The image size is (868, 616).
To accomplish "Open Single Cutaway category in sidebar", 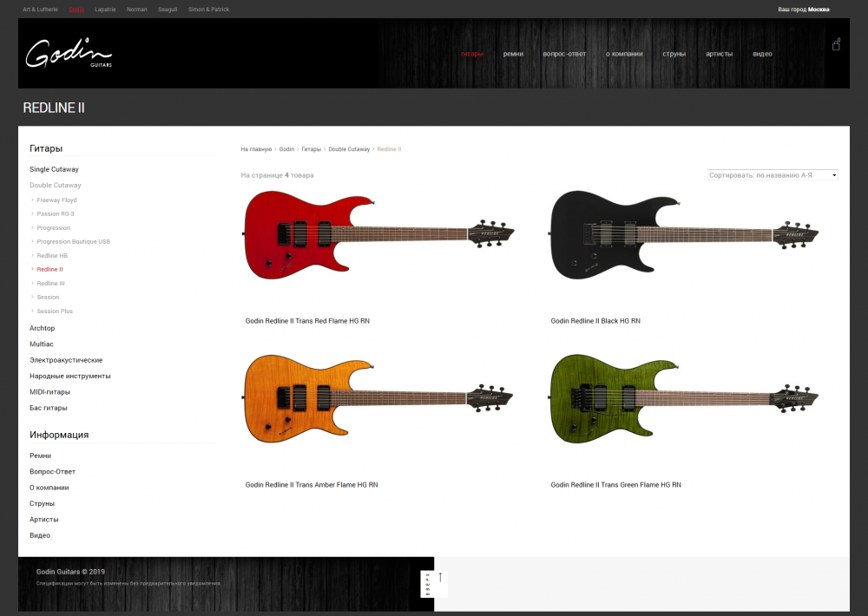I will [x=54, y=169].
